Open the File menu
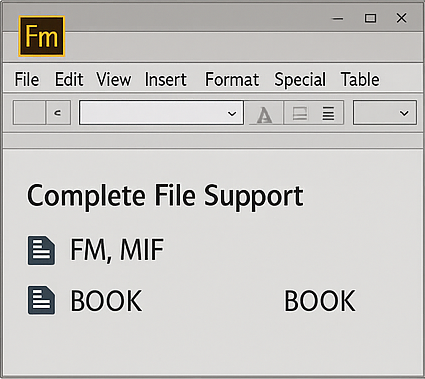The height and width of the screenshot is (379, 425). [27, 80]
